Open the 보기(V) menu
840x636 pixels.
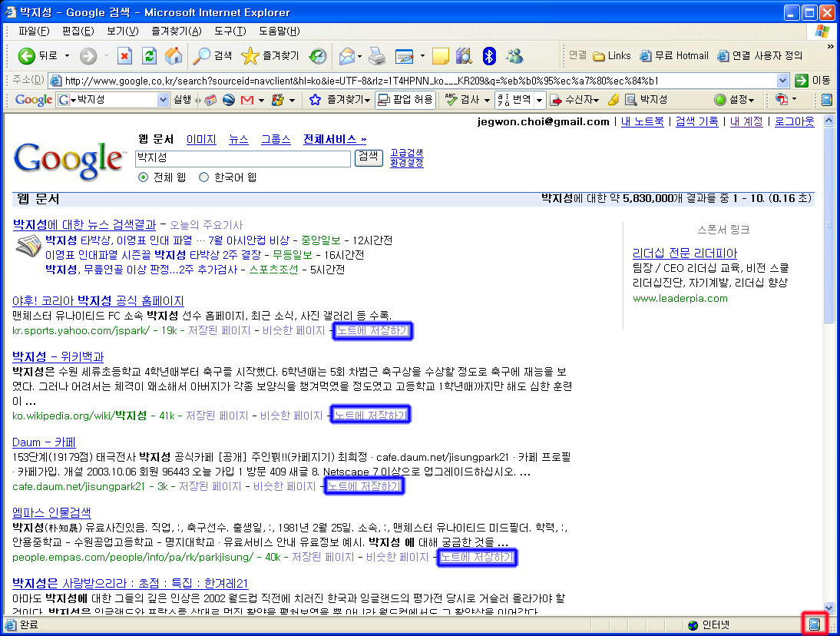pyautogui.click(x=122, y=31)
